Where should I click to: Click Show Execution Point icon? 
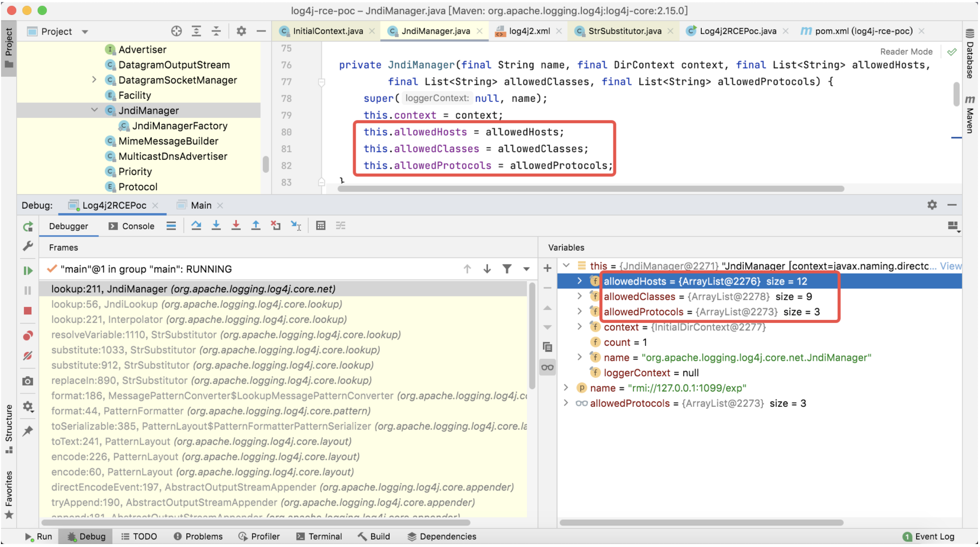171,226
